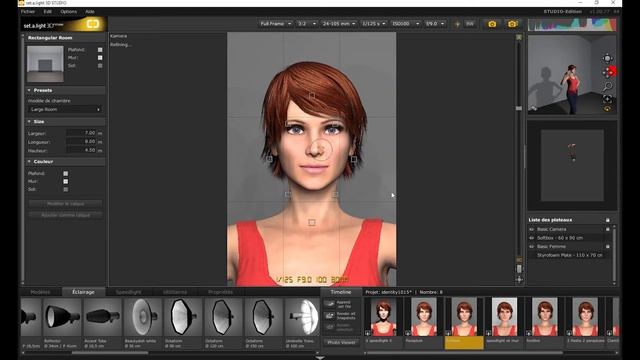Viewport: 640px width, 360px height.
Task: Toggle the Sol checkbox near room thumbnail
Action: pyautogui.click(x=100, y=65)
